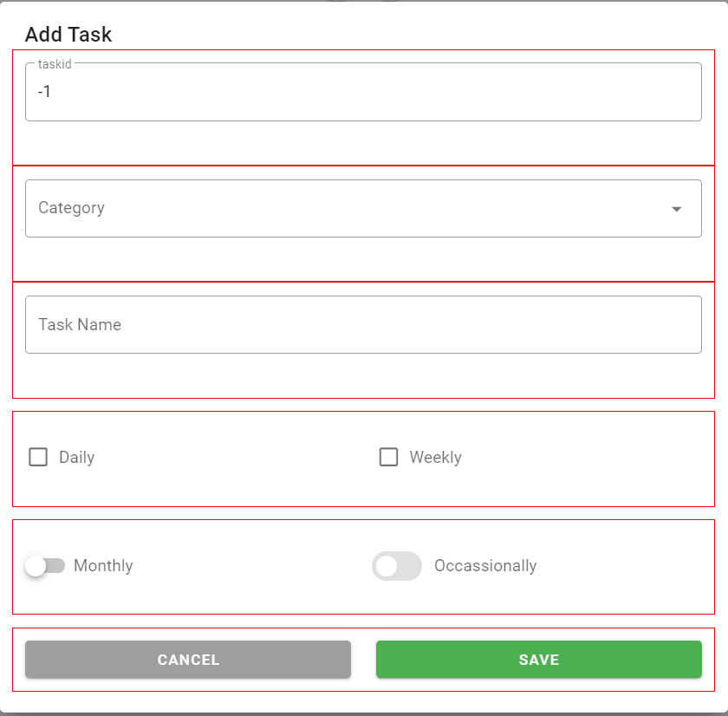Enable the Weekly checkbox
Image resolution: width=728 pixels, height=716 pixels.
coord(388,457)
